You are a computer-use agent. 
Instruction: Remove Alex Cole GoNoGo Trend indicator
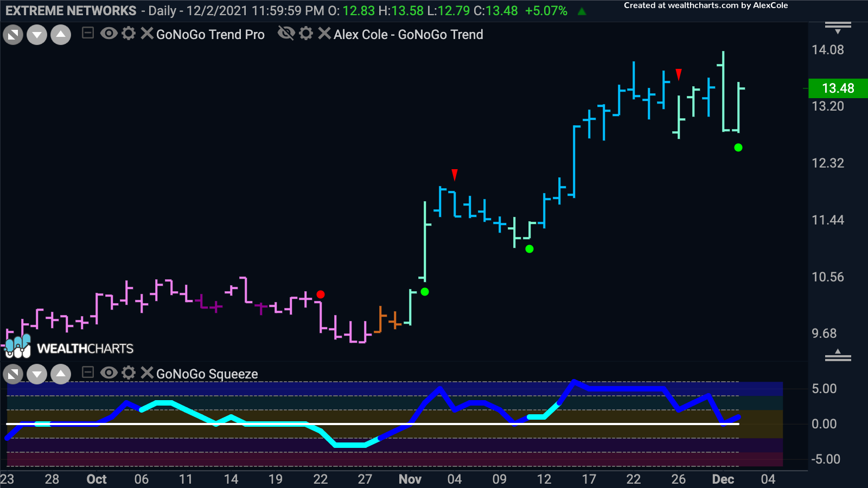point(324,34)
